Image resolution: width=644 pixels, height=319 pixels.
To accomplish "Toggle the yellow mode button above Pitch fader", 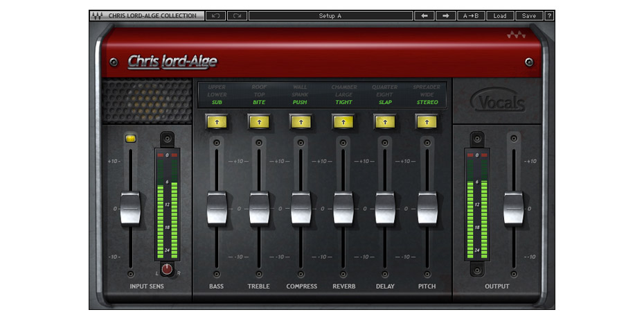I will (427, 121).
